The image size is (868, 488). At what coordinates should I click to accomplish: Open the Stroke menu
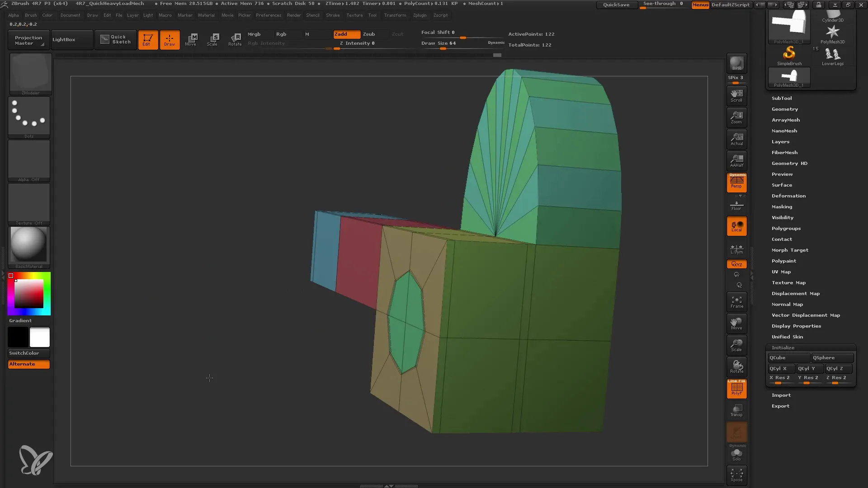[333, 15]
